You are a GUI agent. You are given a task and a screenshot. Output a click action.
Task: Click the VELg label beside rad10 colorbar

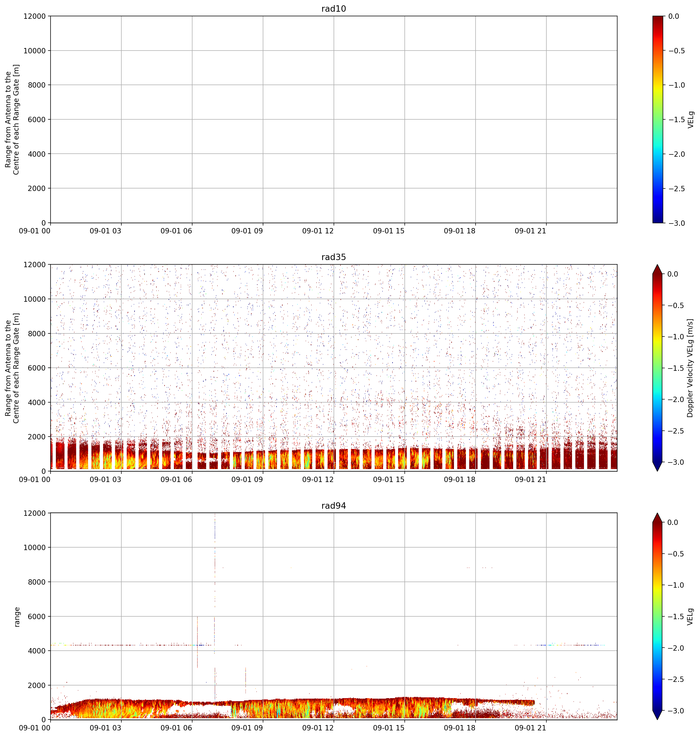[x=691, y=119]
